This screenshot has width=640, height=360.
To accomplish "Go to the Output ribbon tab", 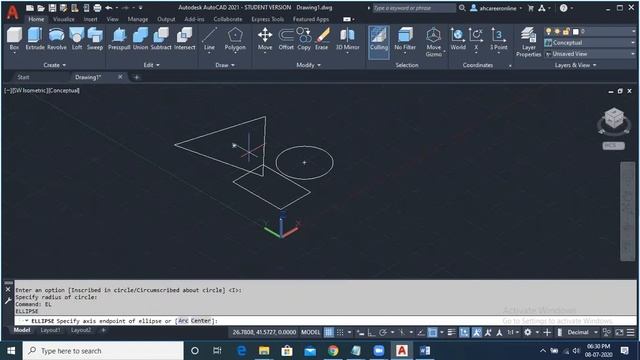I will (166, 19).
